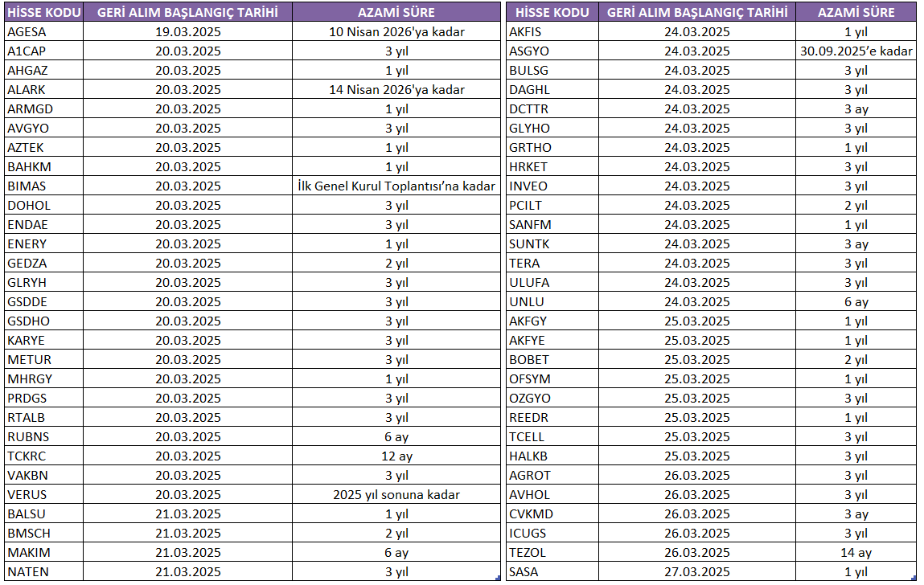Click the PCILT cell
The height and width of the screenshot is (585, 924).
552,206
